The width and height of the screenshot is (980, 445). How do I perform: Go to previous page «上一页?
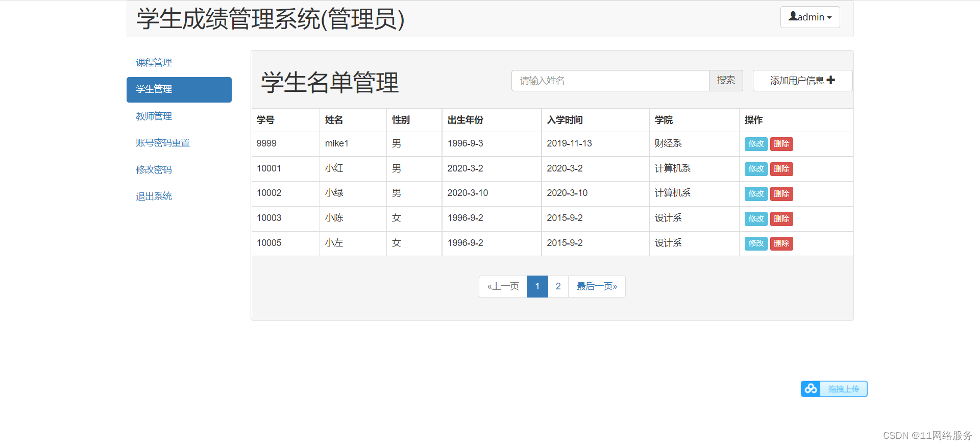pyautogui.click(x=503, y=286)
